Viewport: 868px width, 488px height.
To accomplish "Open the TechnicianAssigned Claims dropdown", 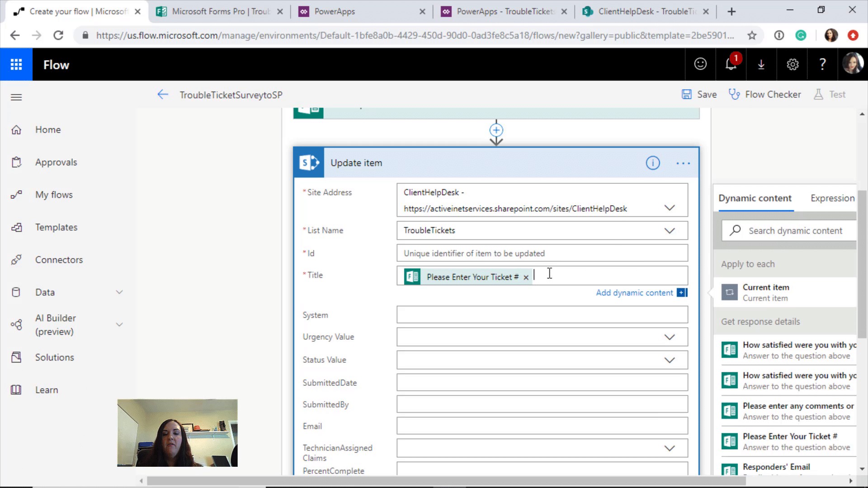I will point(670,448).
